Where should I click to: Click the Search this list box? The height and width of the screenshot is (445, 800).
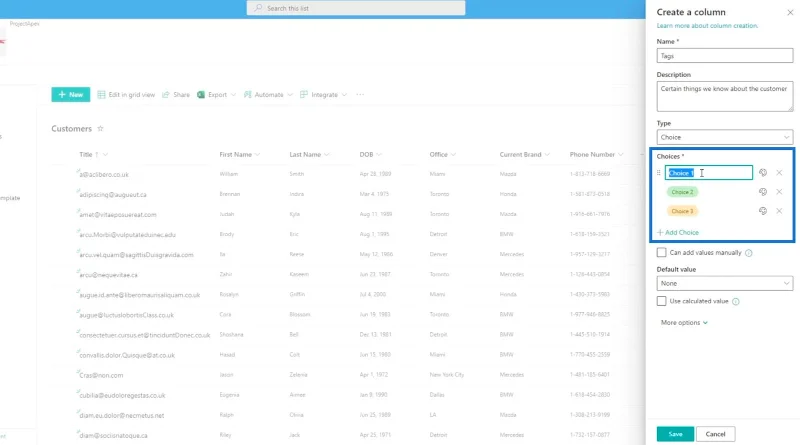tap(356, 8)
